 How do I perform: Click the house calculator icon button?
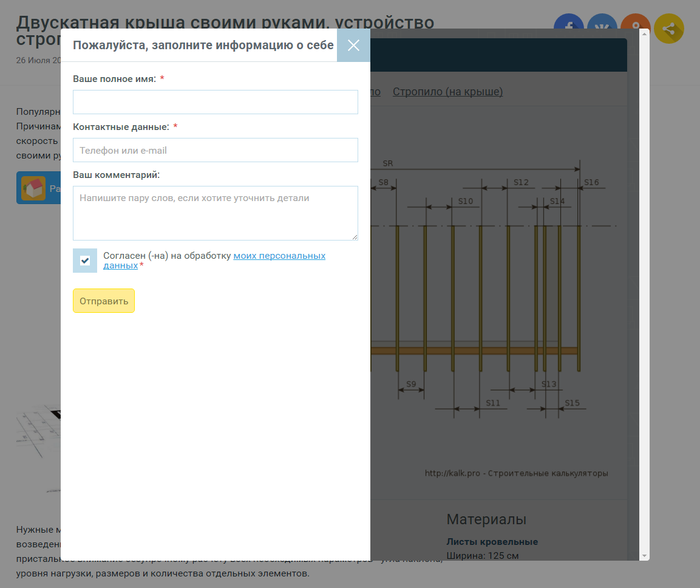[38, 188]
